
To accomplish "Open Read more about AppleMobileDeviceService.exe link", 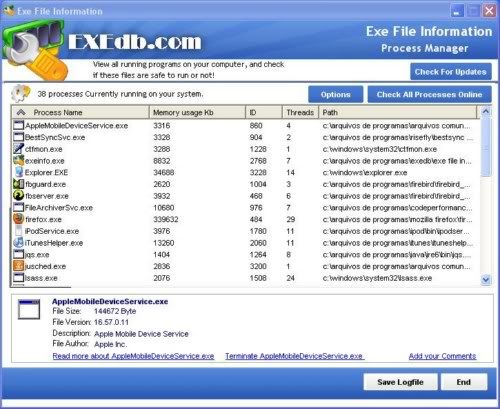I will [133, 356].
